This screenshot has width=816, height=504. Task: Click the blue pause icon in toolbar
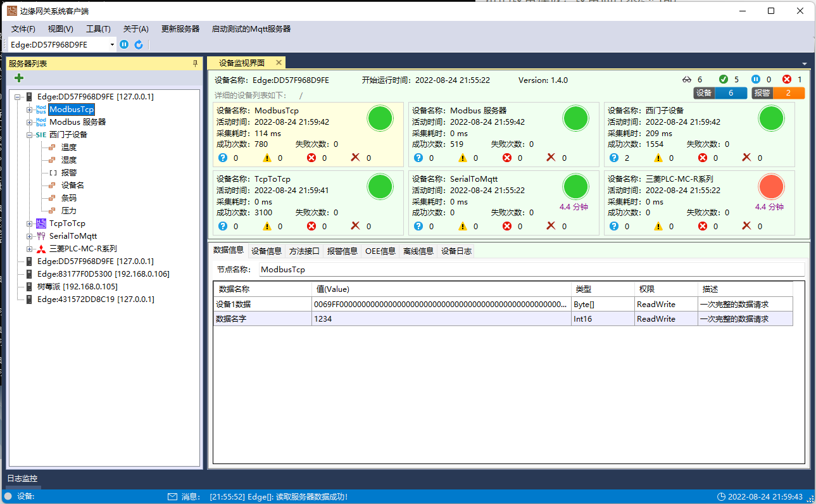[x=124, y=44]
